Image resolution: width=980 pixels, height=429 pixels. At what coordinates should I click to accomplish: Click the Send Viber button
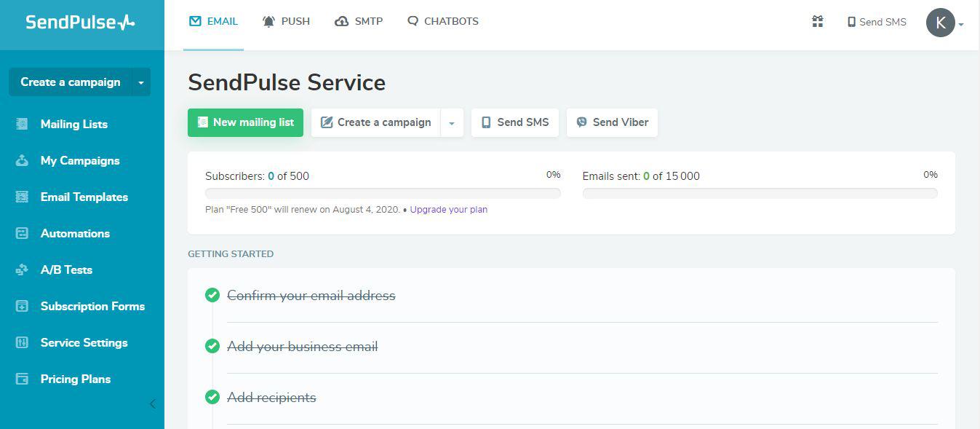tap(612, 122)
